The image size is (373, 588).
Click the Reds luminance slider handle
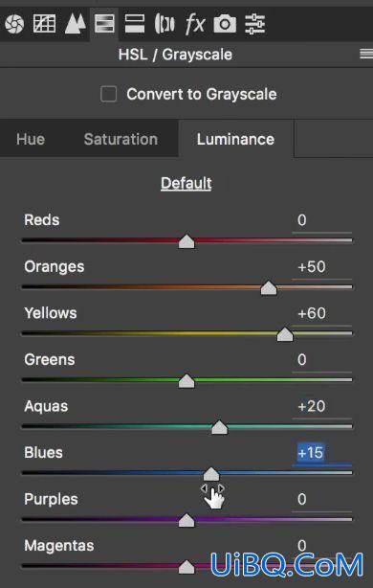(x=186, y=241)
